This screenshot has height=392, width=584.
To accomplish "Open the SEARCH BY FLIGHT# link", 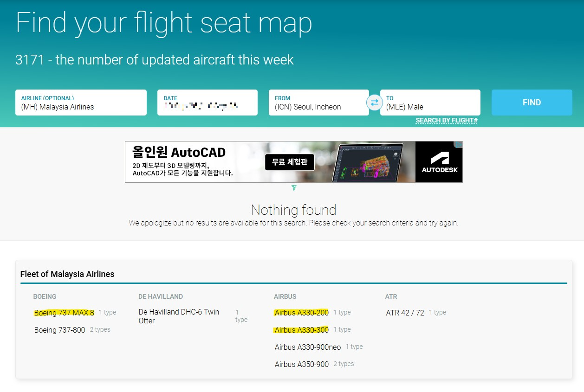I will point(447,121).
